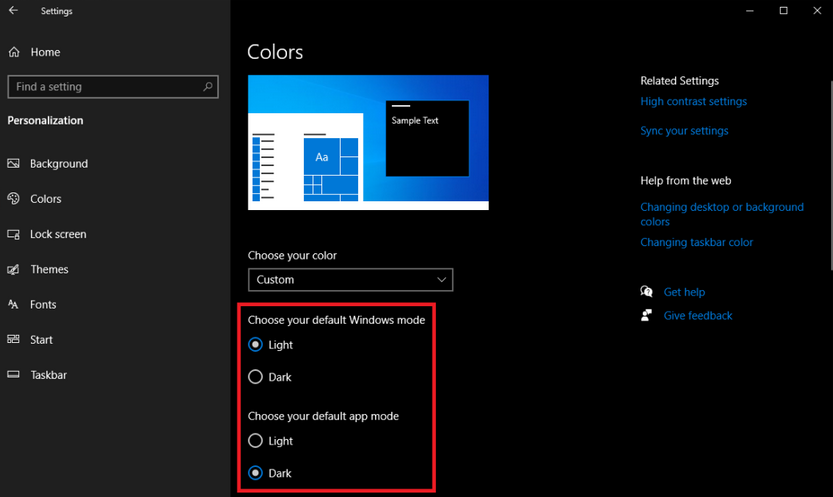Screen dimensions: 833x497
Task: Open Sync your settings link
Action: 684,131
